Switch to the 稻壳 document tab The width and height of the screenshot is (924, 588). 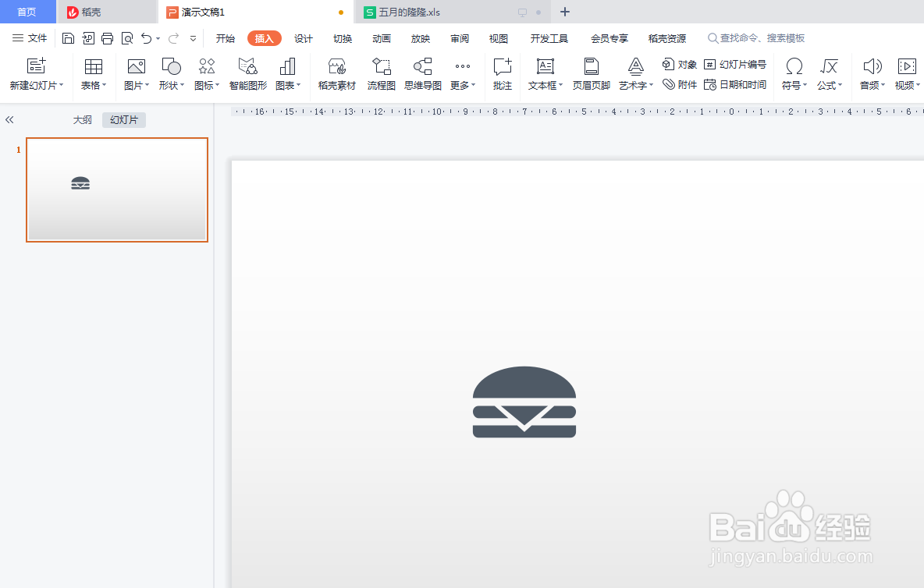click(x=106, y=12)
